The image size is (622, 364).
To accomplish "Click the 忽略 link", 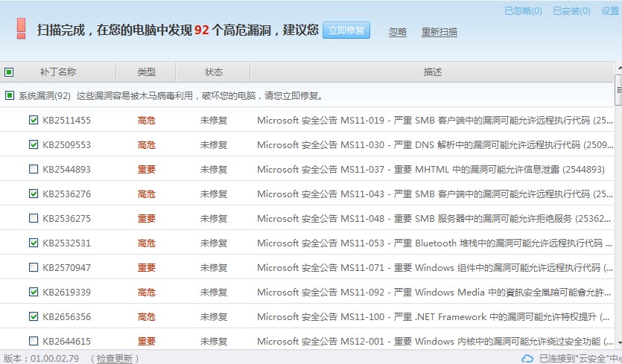I will [x=398, y=32].
